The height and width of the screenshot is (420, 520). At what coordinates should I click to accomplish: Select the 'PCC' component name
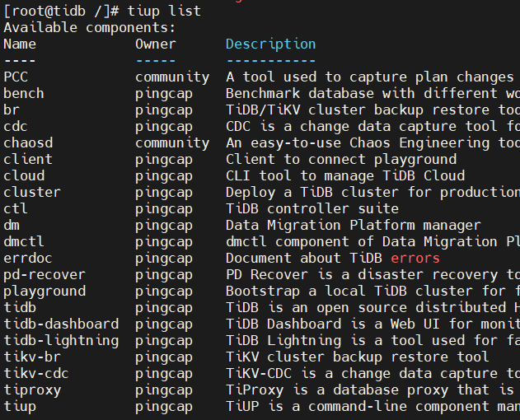(16, 77)
